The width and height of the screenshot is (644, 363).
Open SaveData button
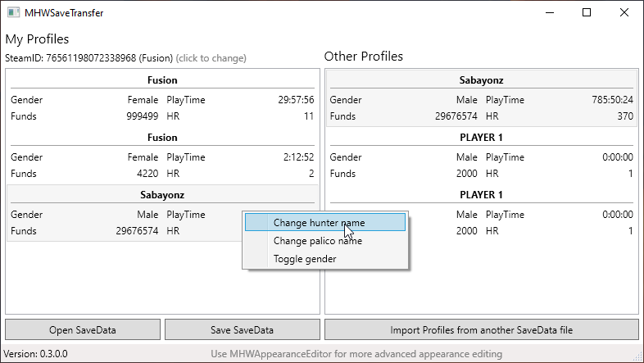pyautogui.click(x=83, y=330)
